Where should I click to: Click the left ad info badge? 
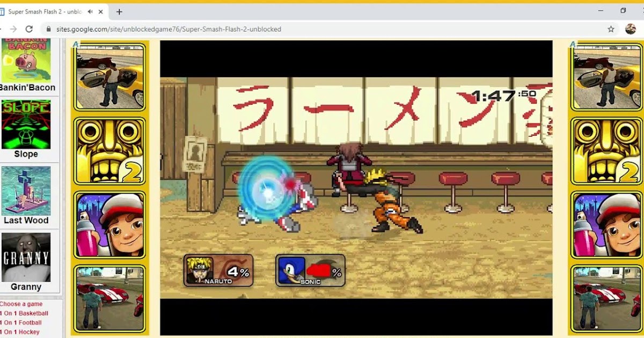(76, 45)
